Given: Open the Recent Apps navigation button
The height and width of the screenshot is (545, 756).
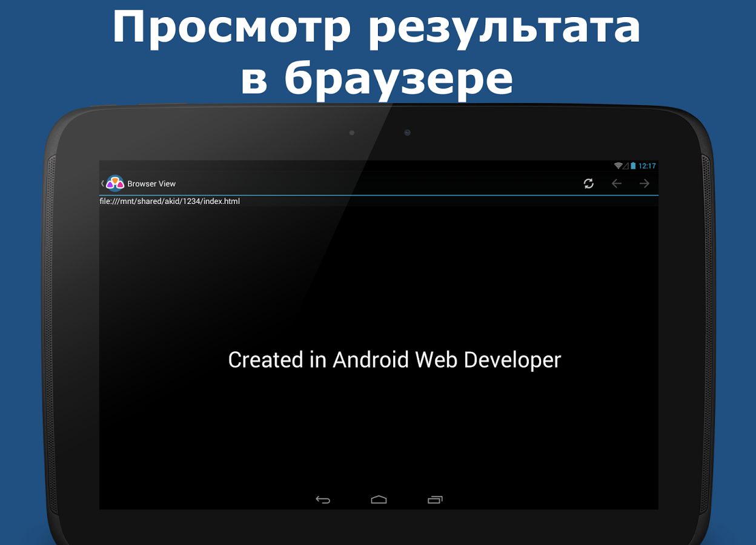Looking at the screenshot, I should point(435,500).
